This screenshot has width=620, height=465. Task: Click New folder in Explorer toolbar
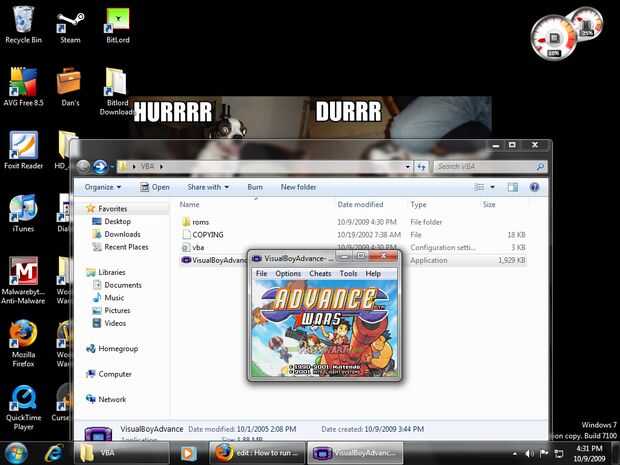pyautogui.click(x=298, y=187)
